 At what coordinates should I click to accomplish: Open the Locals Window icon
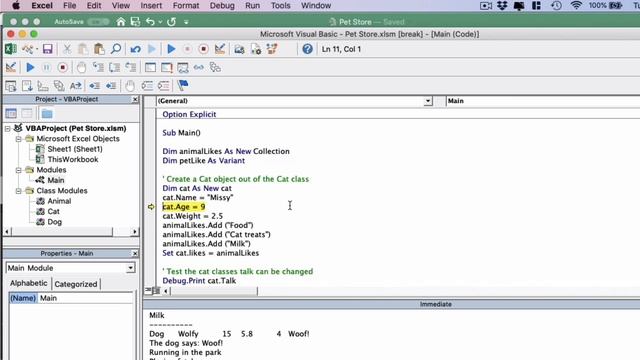[x=150, y=67]
